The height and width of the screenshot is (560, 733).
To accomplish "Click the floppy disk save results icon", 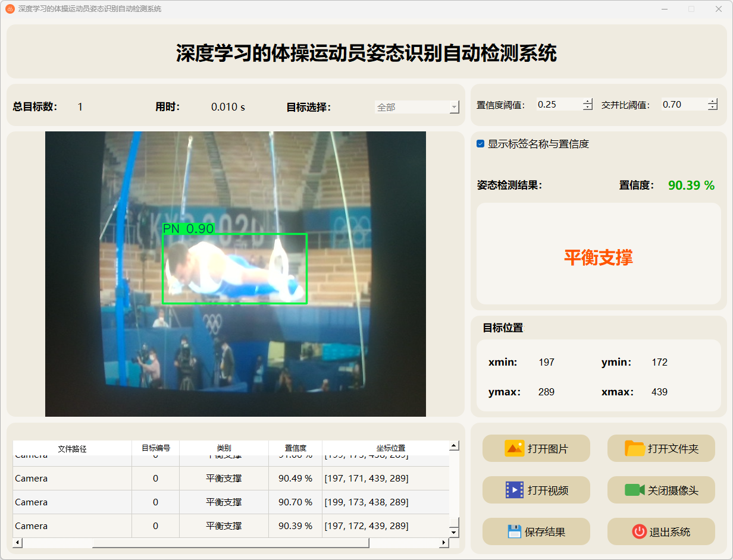I will coord(514,531).
